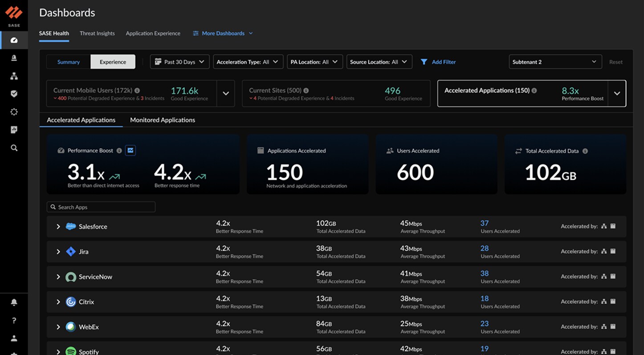
Task: Click the 37 Users Accelerated link for Salesforce
Action: point(485,223)
